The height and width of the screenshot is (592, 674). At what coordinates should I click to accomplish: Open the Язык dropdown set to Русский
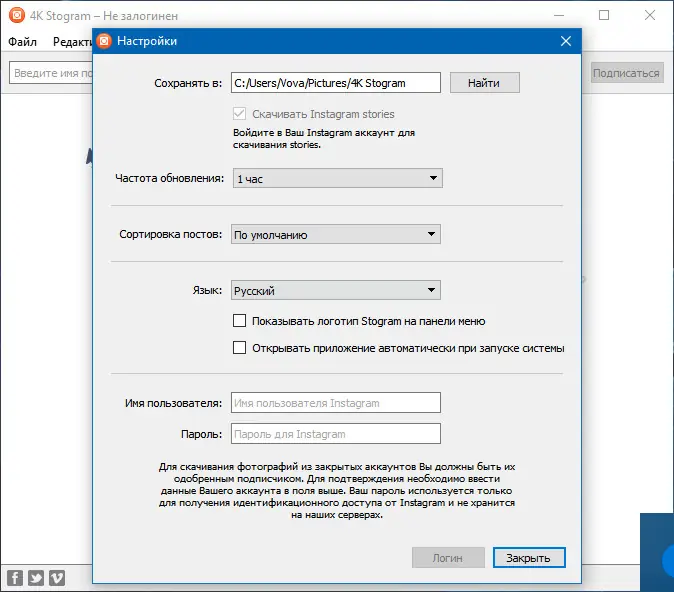coord(336,290)
